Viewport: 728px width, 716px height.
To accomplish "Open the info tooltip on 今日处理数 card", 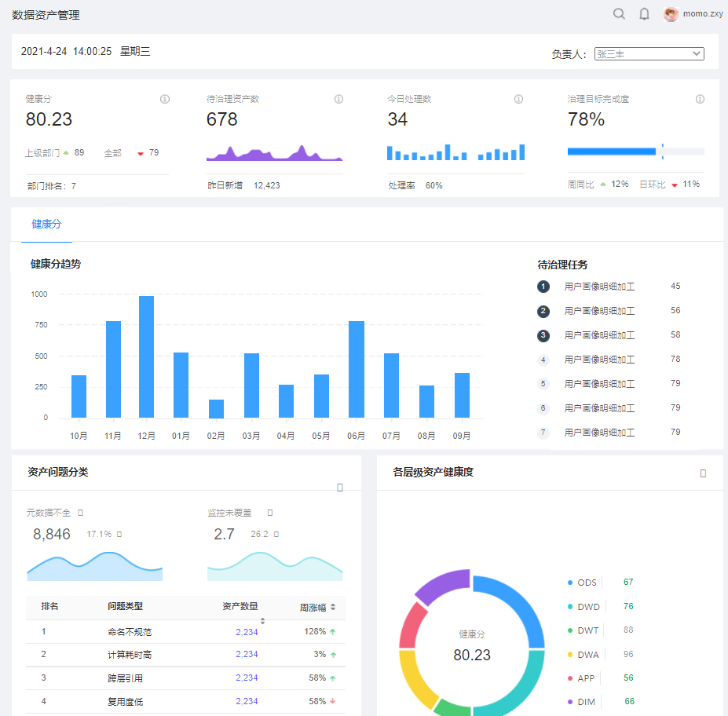I will (x=518, y=99).
